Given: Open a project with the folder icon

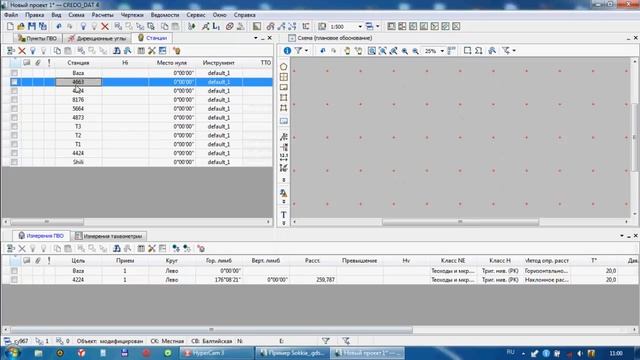Looking at the screenshot, I should pyautogui.click(x=21, y=27).
